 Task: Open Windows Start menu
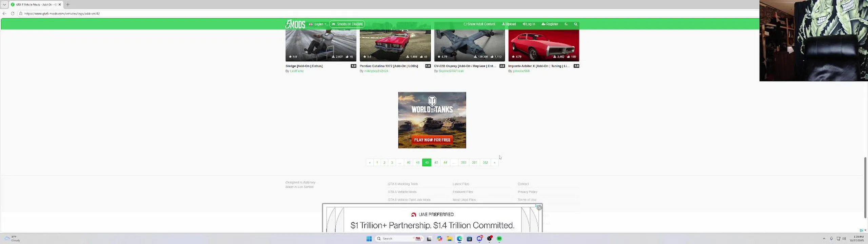tap(369, 239)
